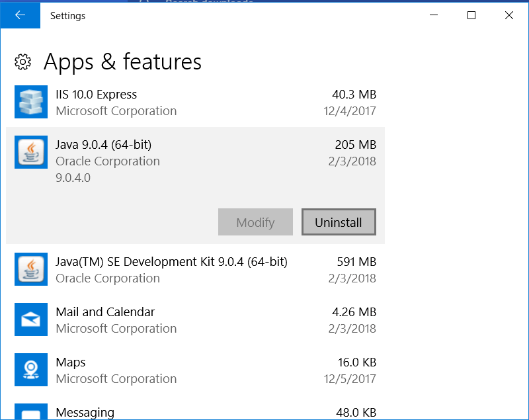Viewport: 529px width, 420px height.
Task: Uninstall Java 9.0.4 (64-bit)
Action: (339, 222)
